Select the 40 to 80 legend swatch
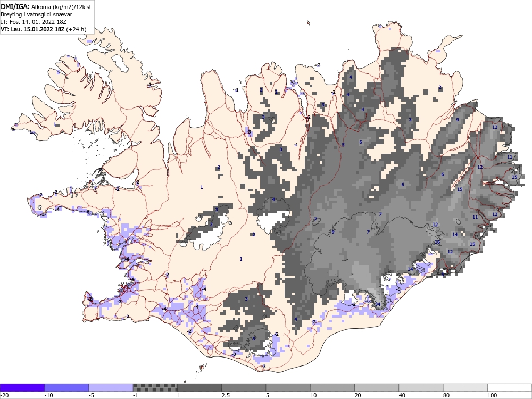Image resolution: width=532 pixels, height=399 pixels. point(421,387)
